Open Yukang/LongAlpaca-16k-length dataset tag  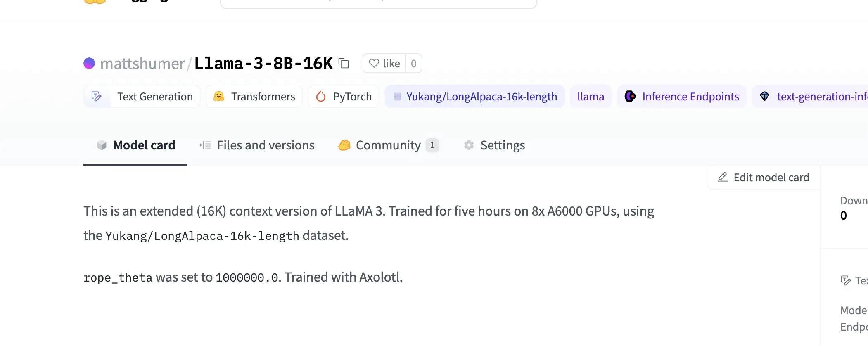pyautogui.click(x=474, y=96)
